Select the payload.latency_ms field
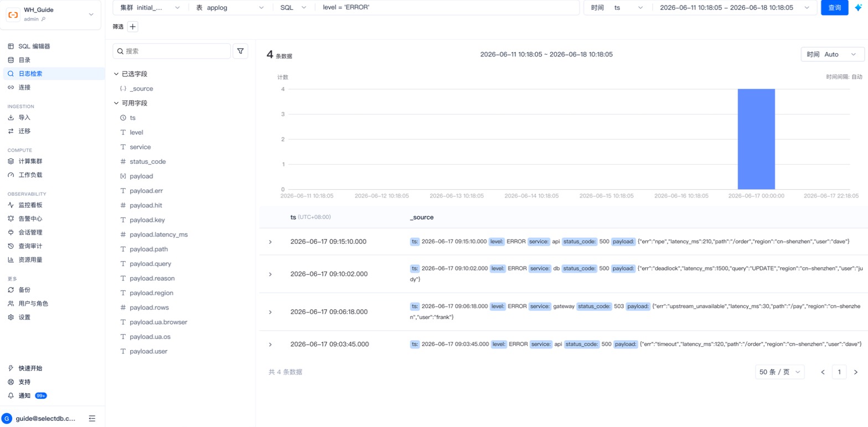The width and height of the screenshot is (868, 427). pyautogui.click(x=158, y=235)
